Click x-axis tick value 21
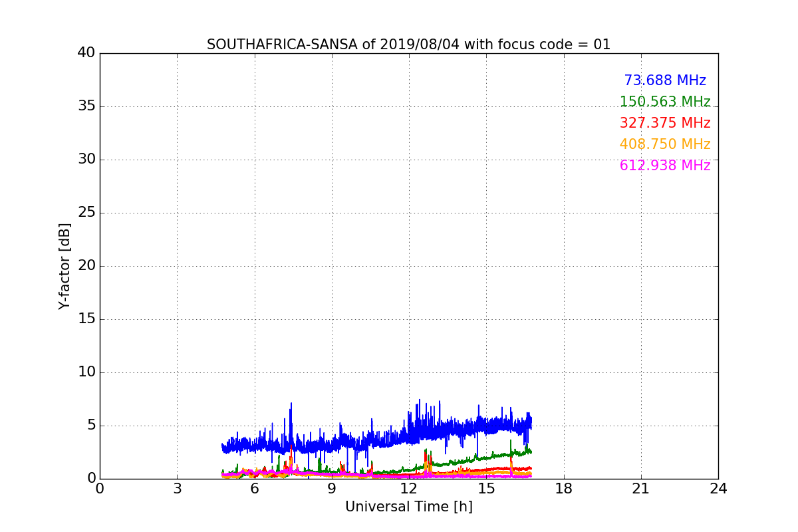The width and height of the screenshot is (798, 532). click(641, 489)
